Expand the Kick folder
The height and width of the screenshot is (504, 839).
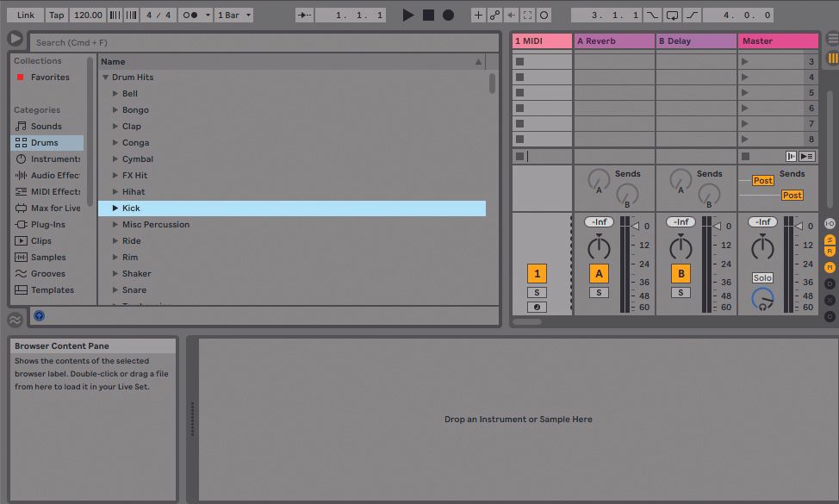(x=116, y=208)
